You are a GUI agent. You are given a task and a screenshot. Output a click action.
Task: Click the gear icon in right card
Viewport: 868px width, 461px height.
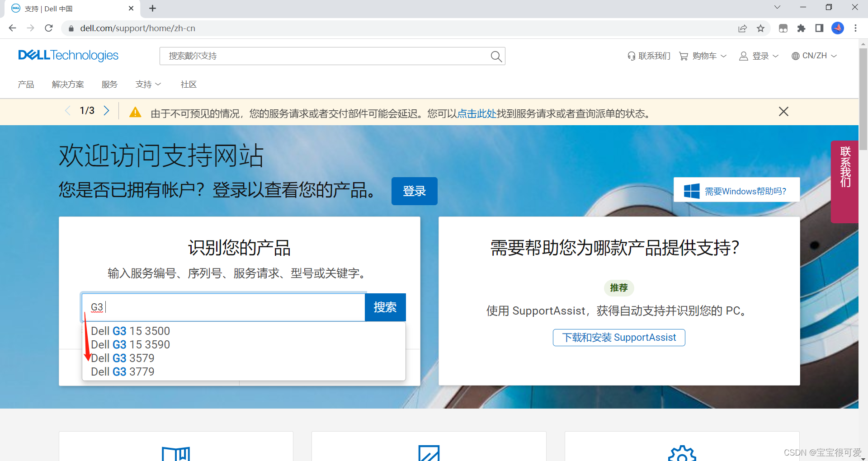click(682, 453)
